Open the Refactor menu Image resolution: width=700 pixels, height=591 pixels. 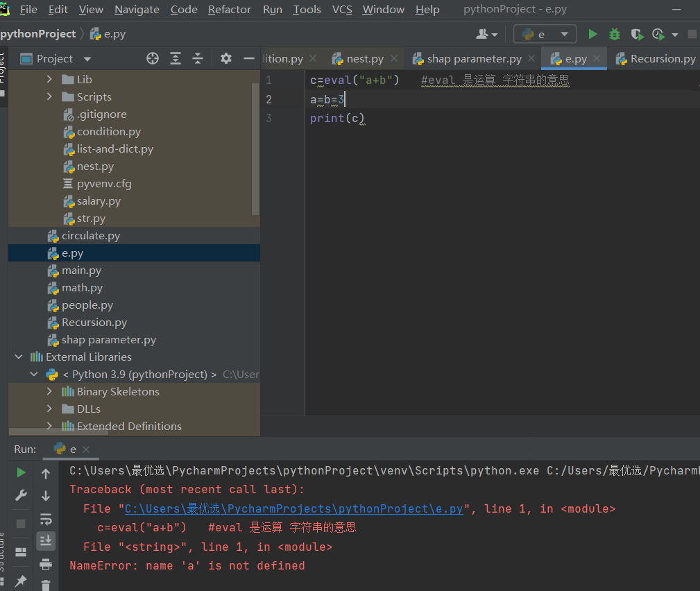pos(230,10)
